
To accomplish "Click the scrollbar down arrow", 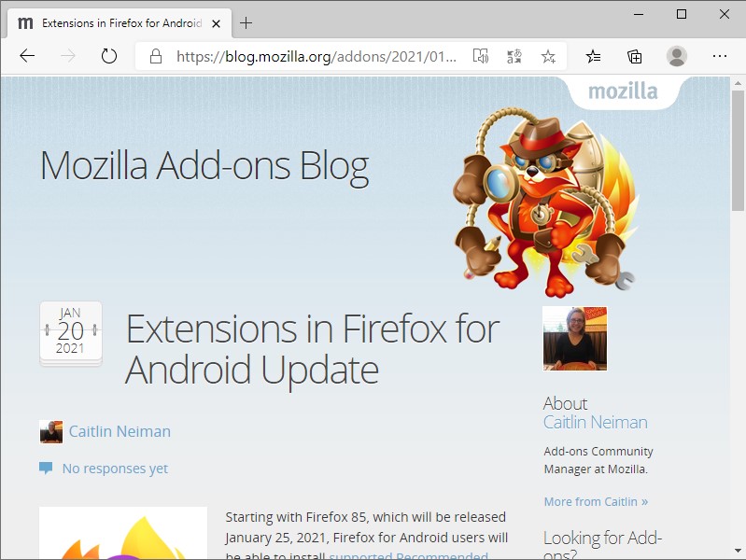I will pos(738,551).
